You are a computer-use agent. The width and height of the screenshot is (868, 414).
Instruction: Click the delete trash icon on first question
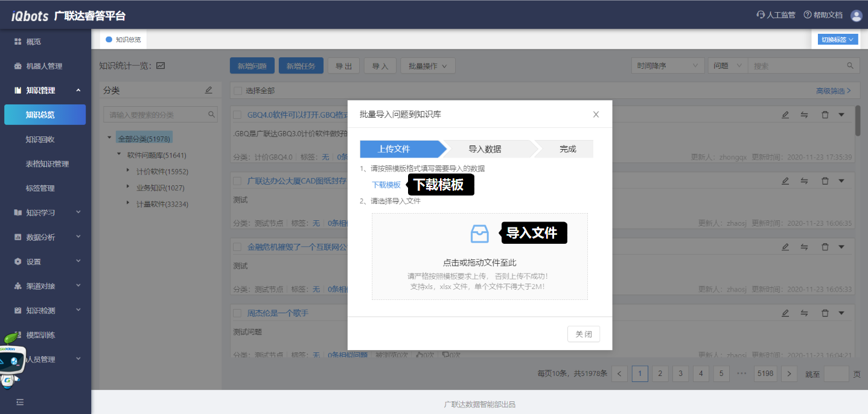tap(825, 115)
